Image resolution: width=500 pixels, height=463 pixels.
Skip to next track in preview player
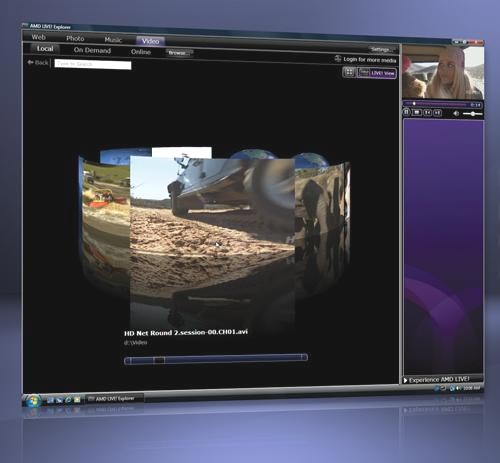437,113
